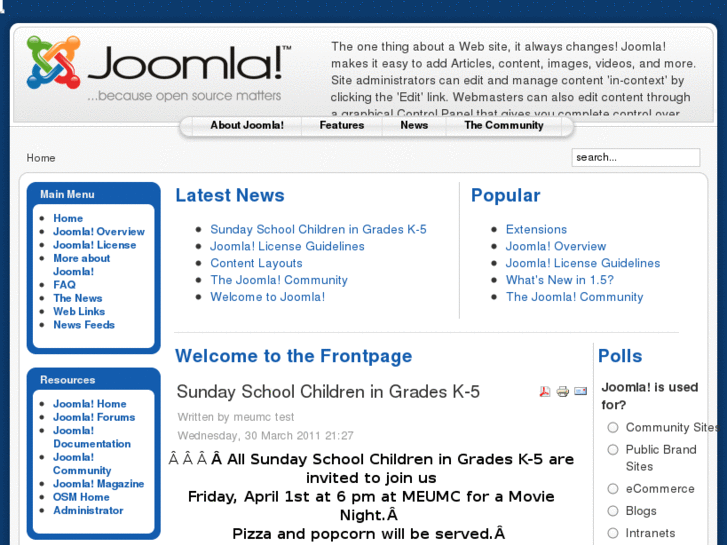The image size is (727, 545).
Task: Select Community Sites poll option
Action: tap(613, 427)
